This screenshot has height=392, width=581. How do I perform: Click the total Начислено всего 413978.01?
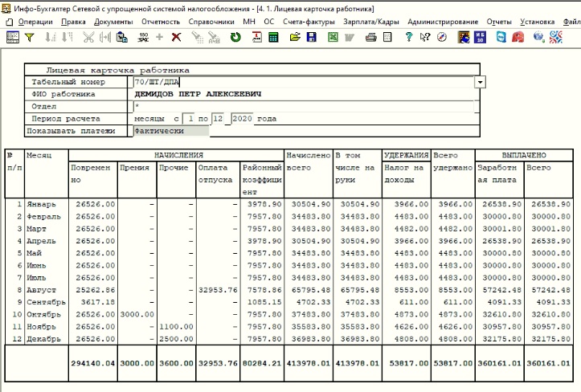click(309, 363)
